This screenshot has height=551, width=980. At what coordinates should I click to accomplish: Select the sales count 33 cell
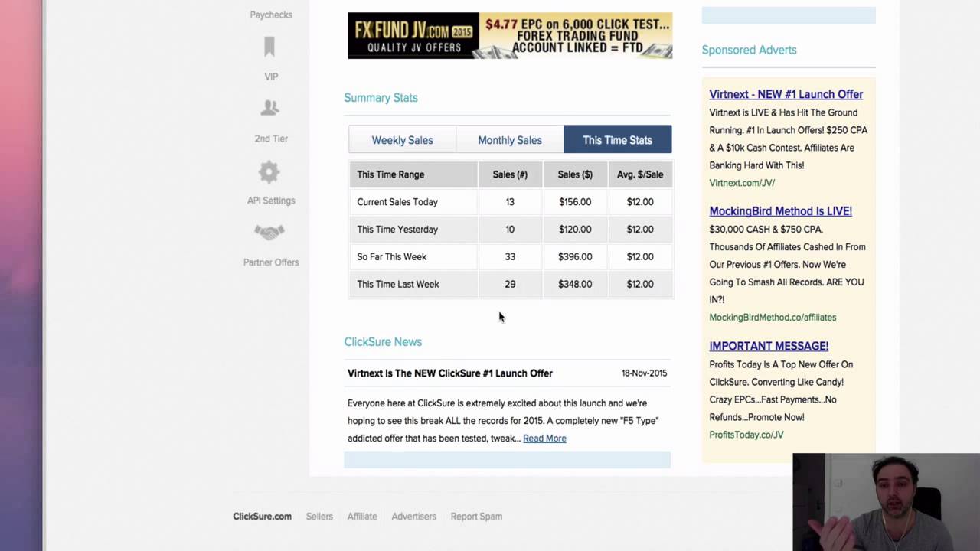(510, 257)
